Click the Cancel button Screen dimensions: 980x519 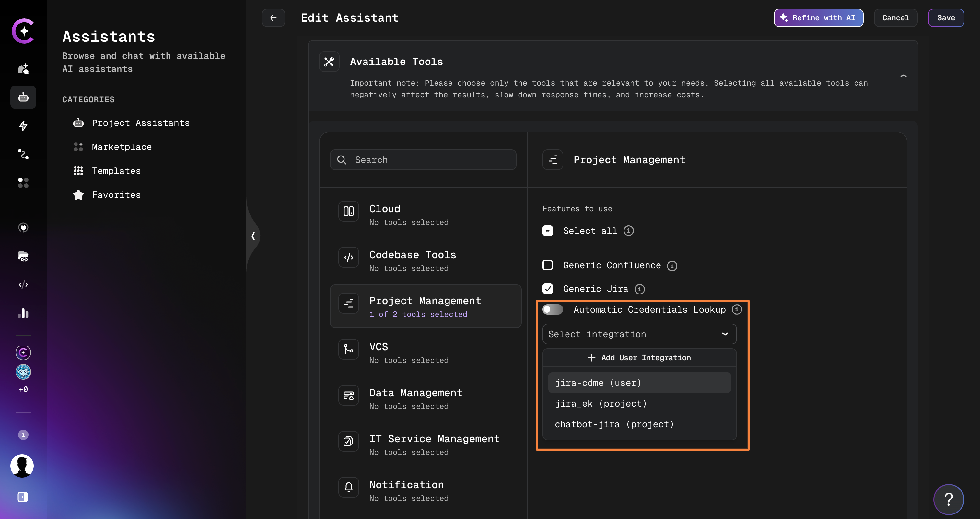[895, 18]
